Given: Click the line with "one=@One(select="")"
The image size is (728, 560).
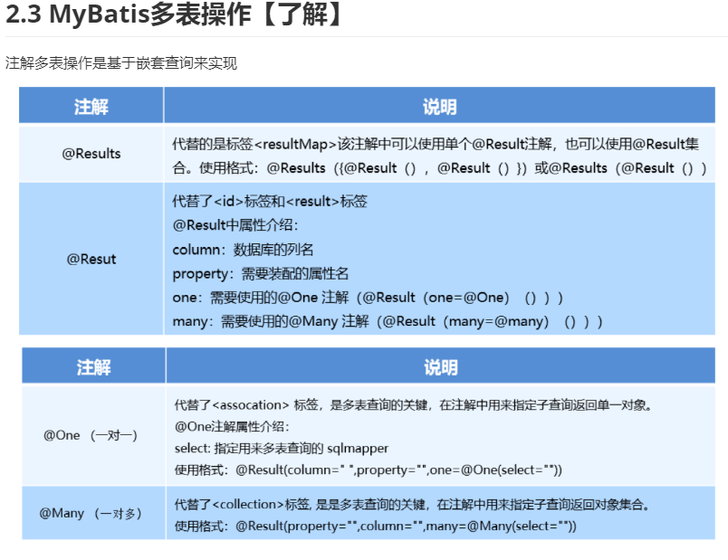Looking at the screenshot, I should (x=369, y=470).
